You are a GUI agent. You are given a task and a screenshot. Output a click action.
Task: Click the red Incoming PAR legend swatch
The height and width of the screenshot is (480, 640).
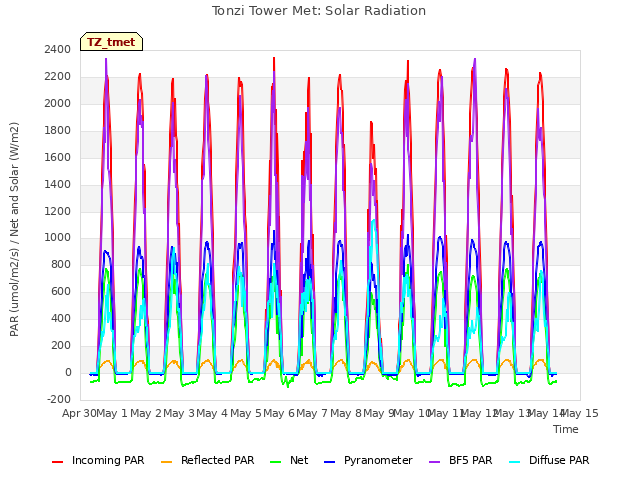57,462
